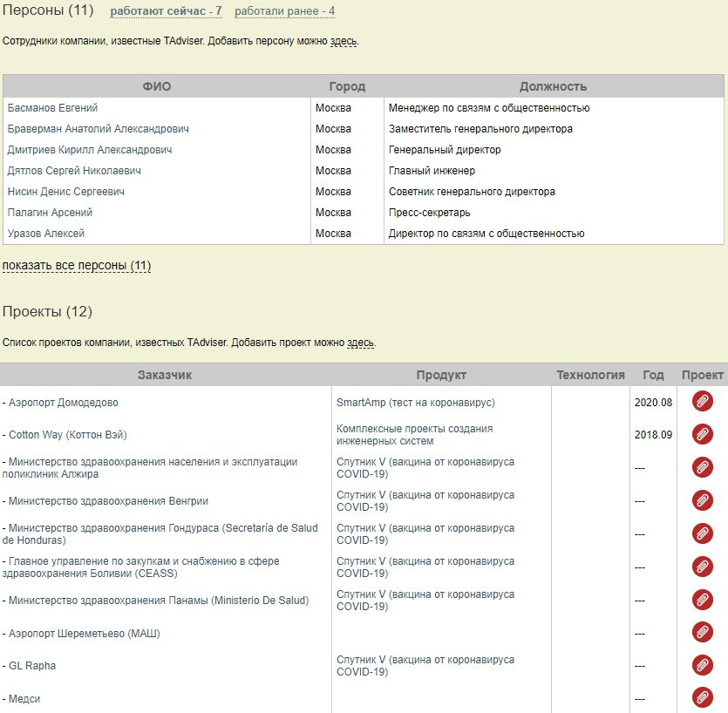This screenshot has width=728, height=713.
Task: Click paperclip icon in Гондурас ministry row
Action: click(x=702, y=533)
